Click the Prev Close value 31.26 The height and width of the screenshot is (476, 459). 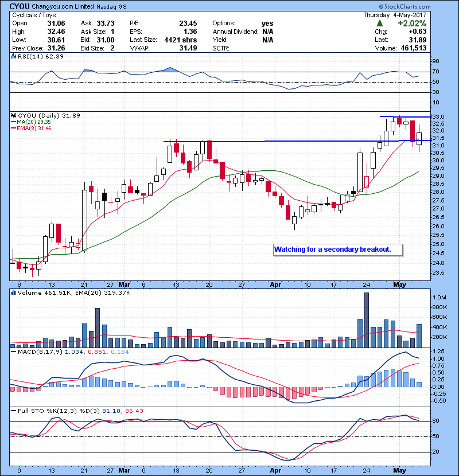pyautogui.click(x=56, y=48)
